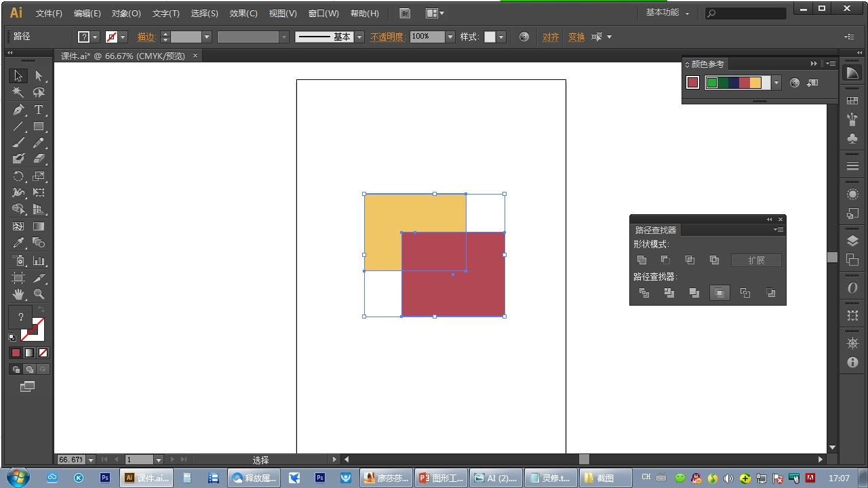Open the 对象(O) menu

point(126,14)
